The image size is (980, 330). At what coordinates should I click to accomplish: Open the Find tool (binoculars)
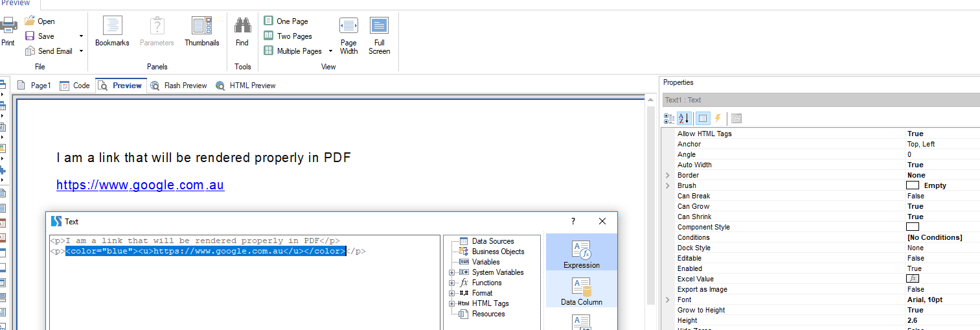click(242, 31)
